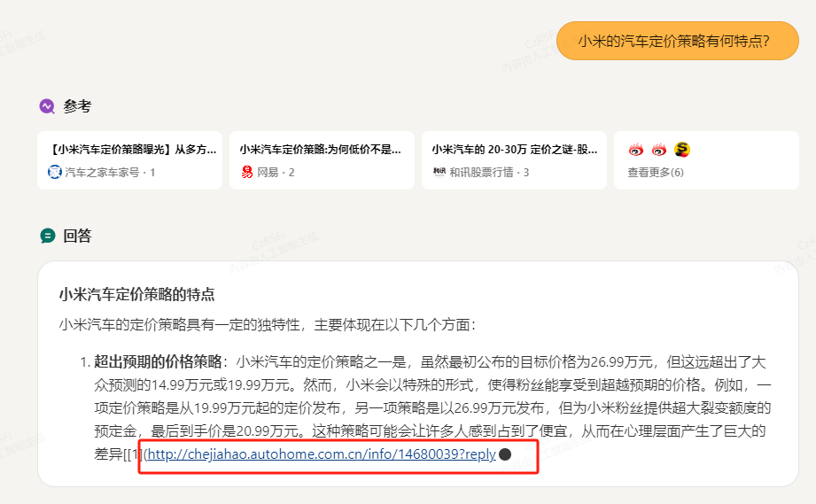Click the 和讯 source logo icon
Viewport: 816px width, 504px height.
439,171
